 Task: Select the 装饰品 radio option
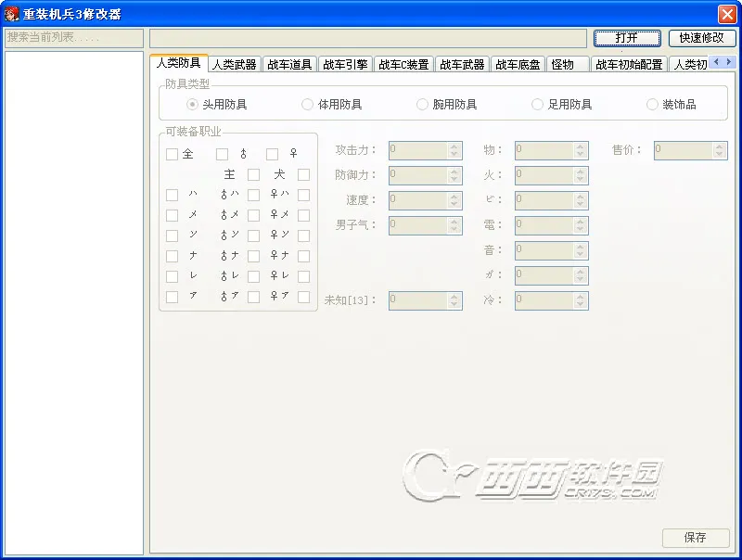tap(653, 104)
